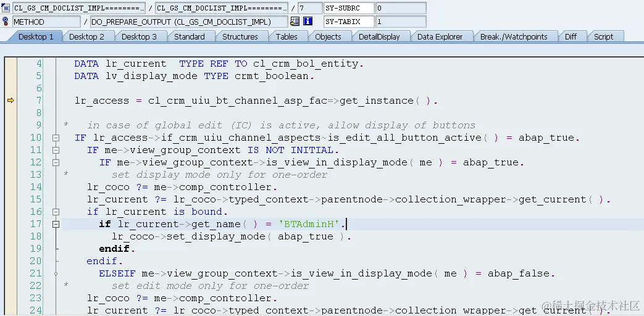
Task: Click the SY-TABIX value field showing 1
Action: 401,22
